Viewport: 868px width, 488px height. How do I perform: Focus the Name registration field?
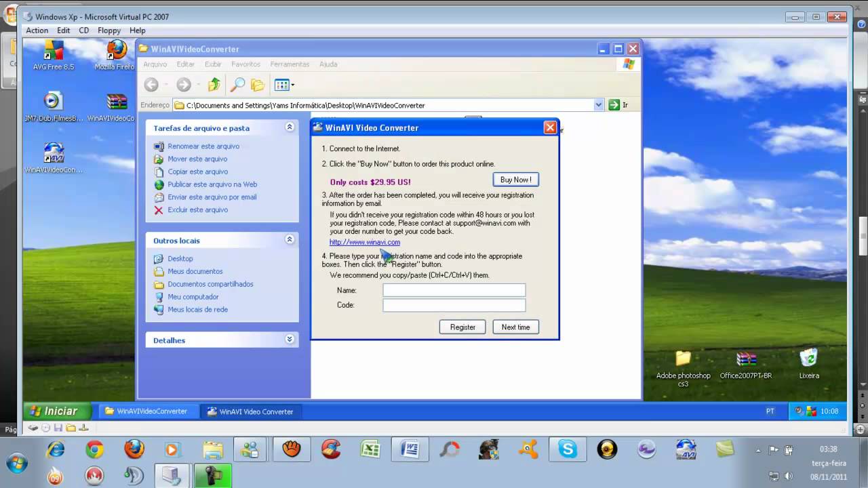454,290
